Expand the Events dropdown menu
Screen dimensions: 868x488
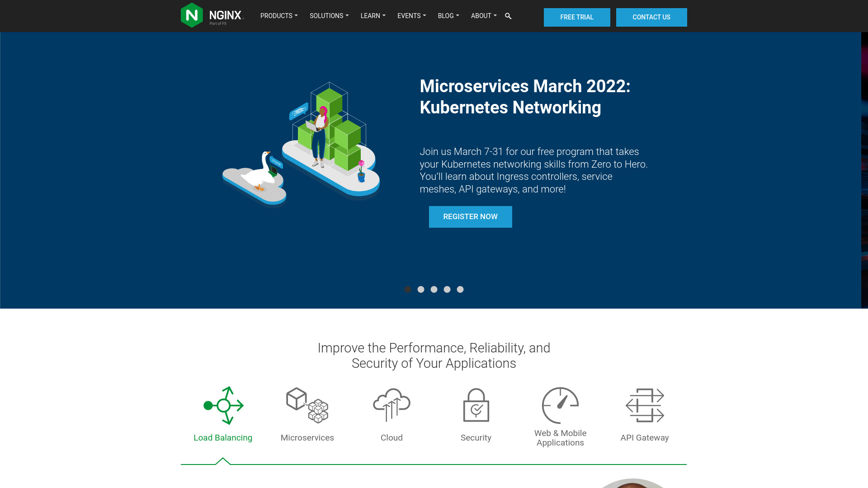point(411,16)
